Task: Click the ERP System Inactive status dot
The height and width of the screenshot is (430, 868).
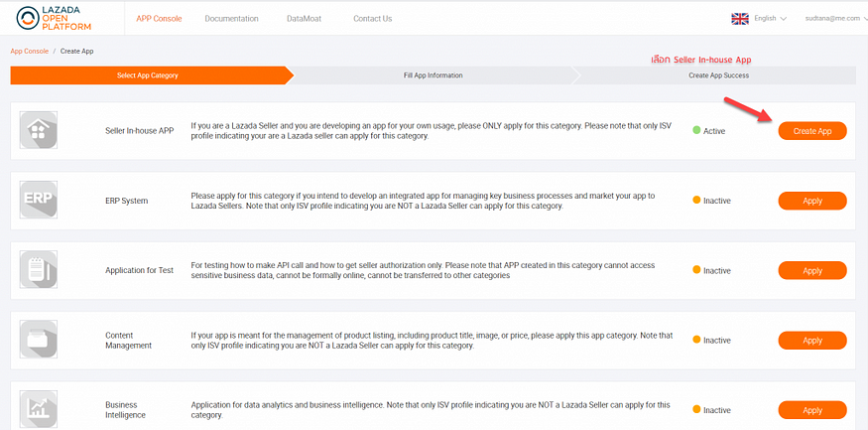Action: tap(696, 200)
